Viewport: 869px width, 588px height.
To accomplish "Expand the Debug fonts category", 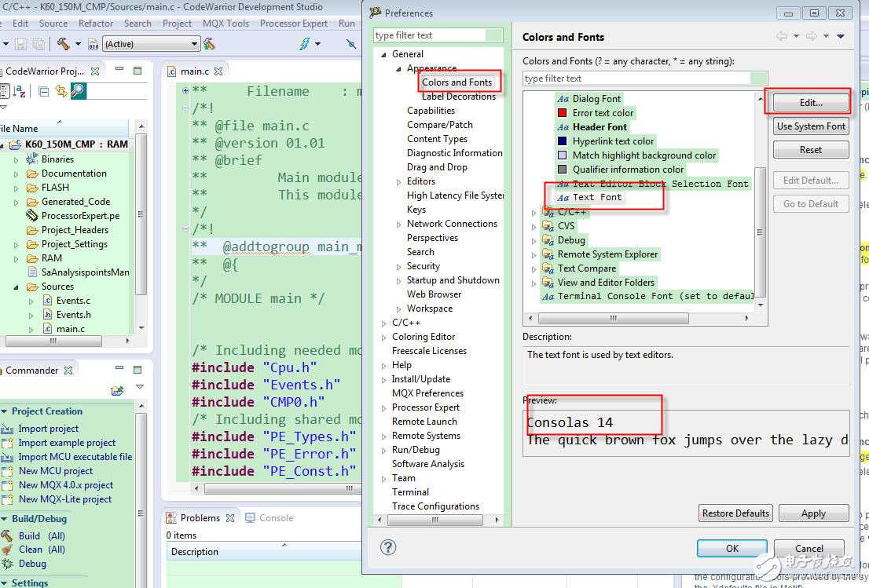I will pyautogui.click(x=533, y=241).
